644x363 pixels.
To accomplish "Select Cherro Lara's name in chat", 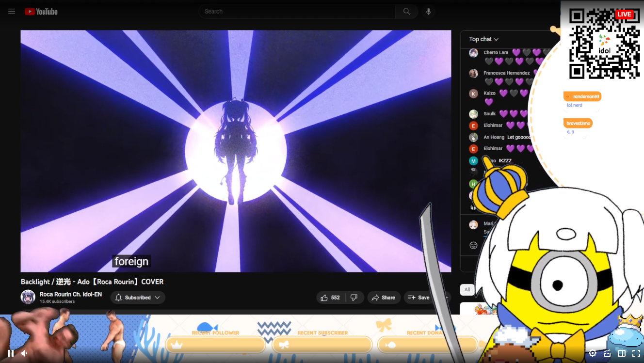I will click(x=496, y=52).
